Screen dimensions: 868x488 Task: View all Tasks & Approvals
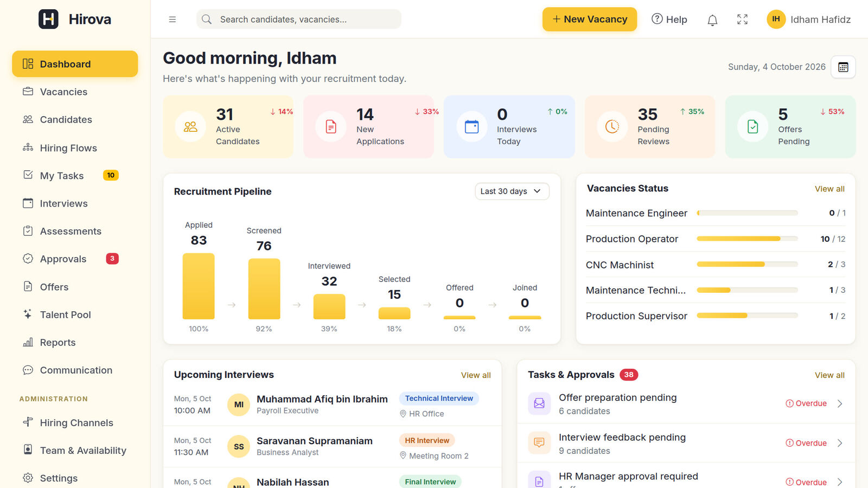coord(829,375)
